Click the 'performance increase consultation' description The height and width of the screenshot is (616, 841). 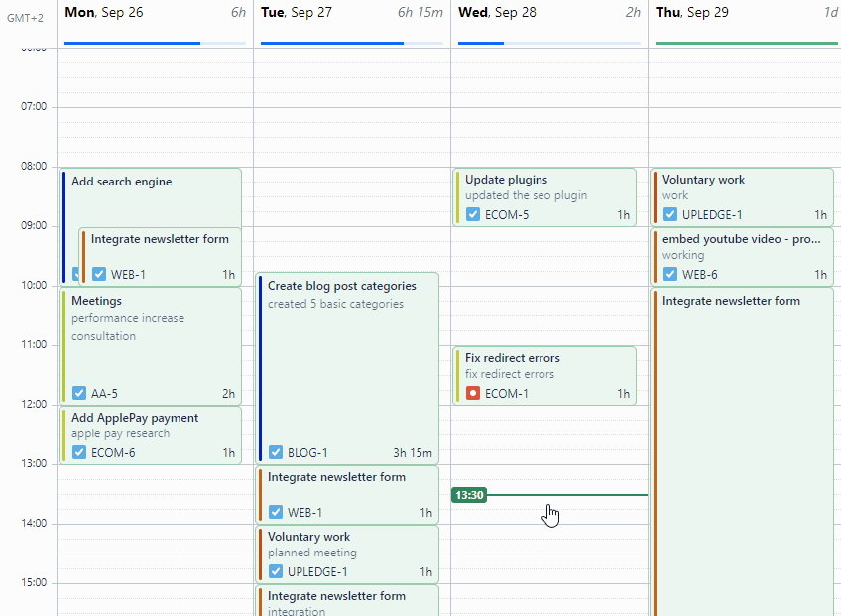(128, 327)
